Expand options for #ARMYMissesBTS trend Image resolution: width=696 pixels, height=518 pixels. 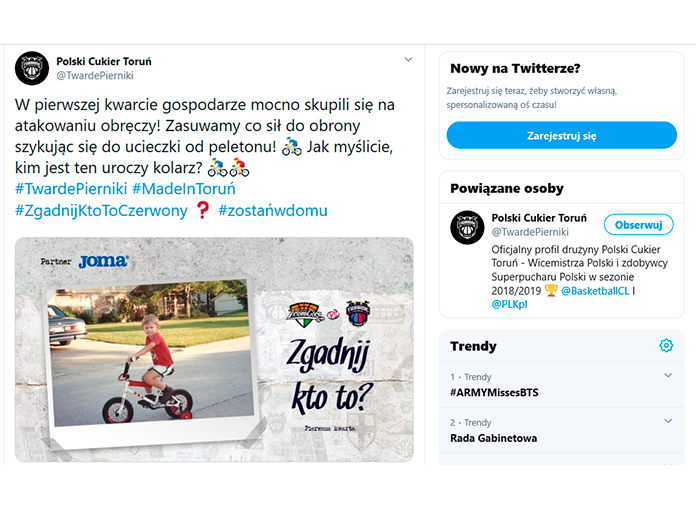(x=668, y=376)
